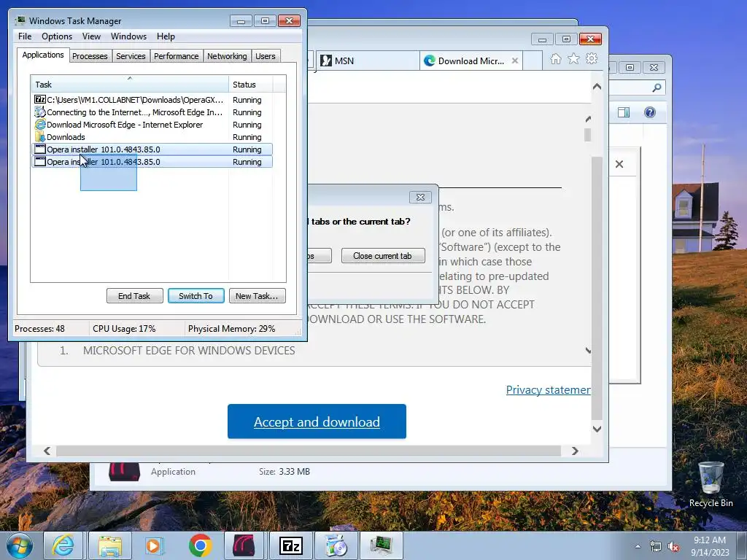This screenshot has width=747, height=560.
Task: Click the 7z icon of the OperaGX task
Action: pyautogui.click(x=40, y=99)
